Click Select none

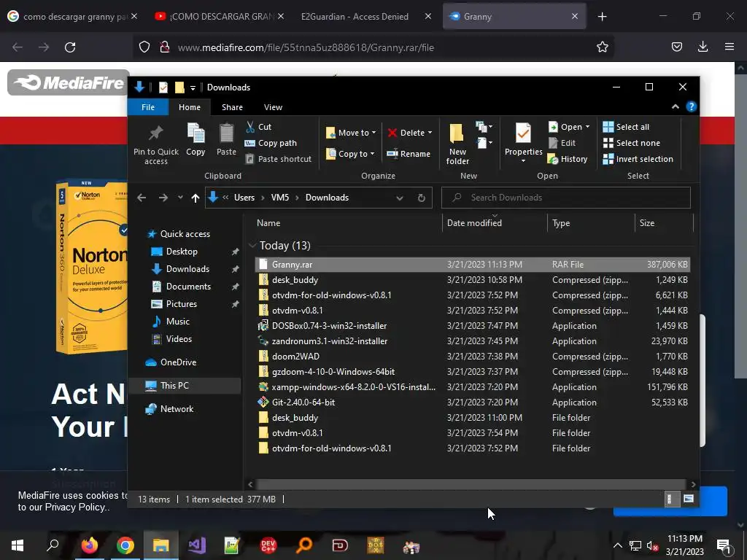click(x=632, y=143)
